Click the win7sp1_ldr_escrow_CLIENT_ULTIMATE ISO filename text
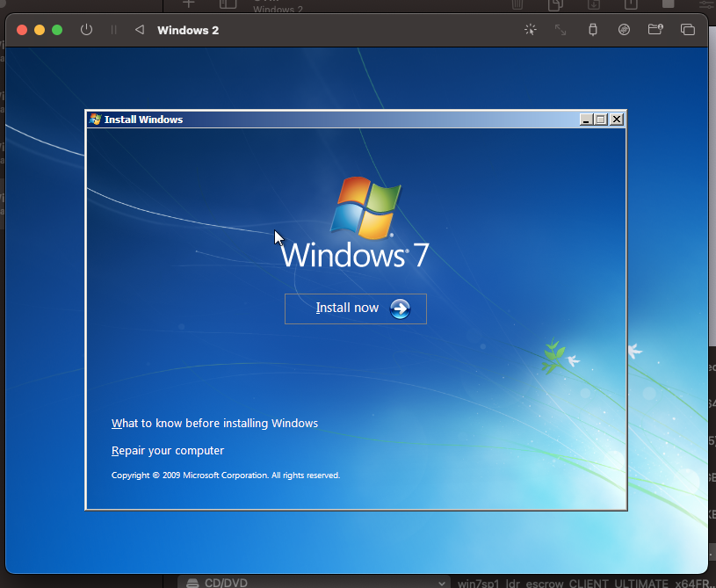The width and height of the screenshot is (716, 588). coord(583,584)
